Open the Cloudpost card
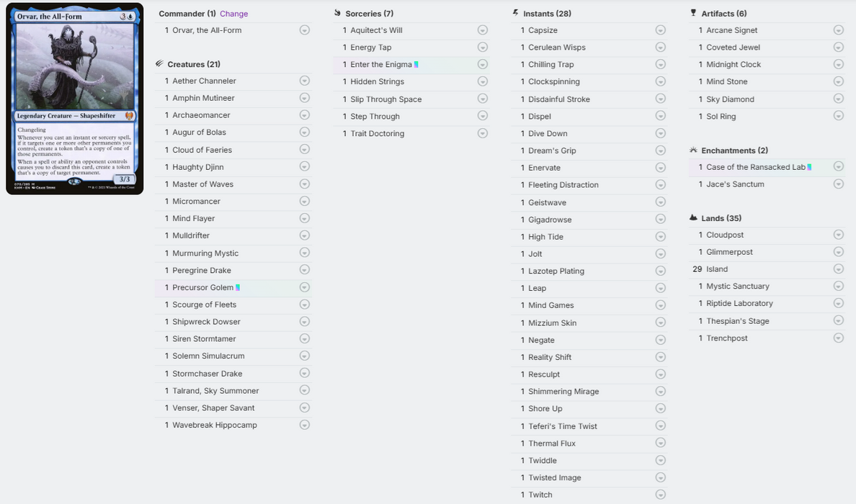 (x=724, y=235)
